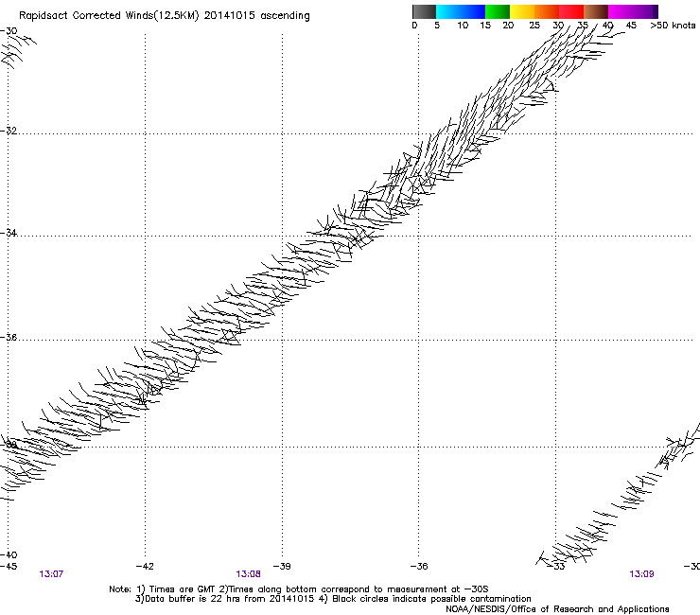Click the '10' knots legend tick label

tap(463, 25)
